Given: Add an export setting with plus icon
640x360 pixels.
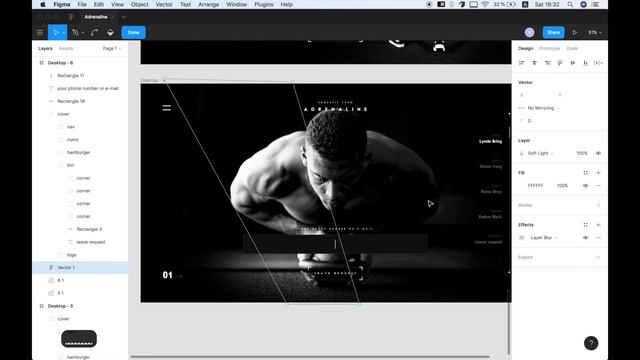Looking at the screenshot, I should click(598, 257).
